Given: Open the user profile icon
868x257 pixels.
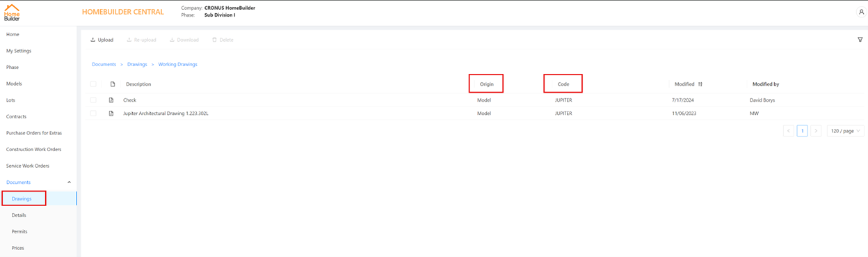Looking at the screenshot, I should click(x=861, y=12).
